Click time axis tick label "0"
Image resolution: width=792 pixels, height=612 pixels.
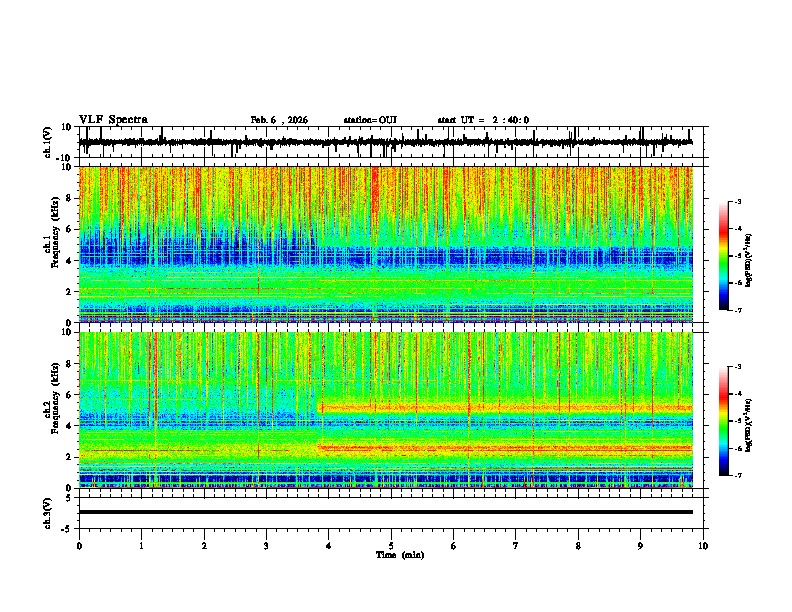tap(79, 546)
